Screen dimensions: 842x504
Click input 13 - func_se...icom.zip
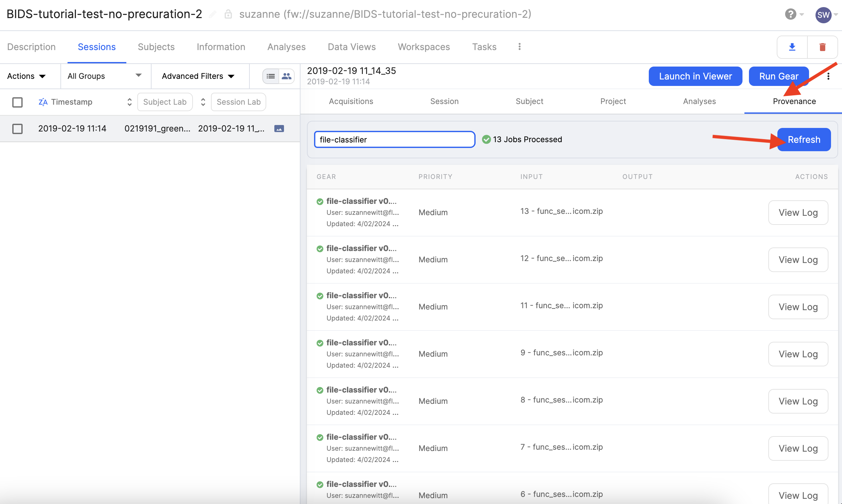(562, 211)
